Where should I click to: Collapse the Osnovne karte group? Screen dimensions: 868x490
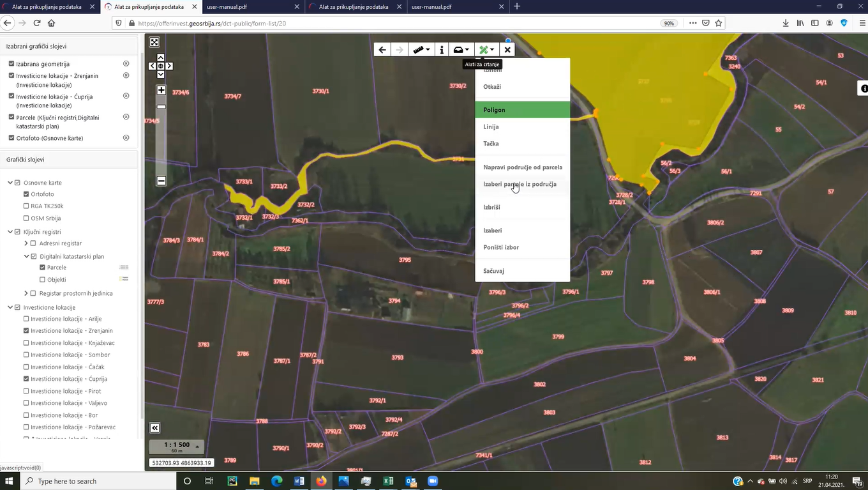click(10, 183)
